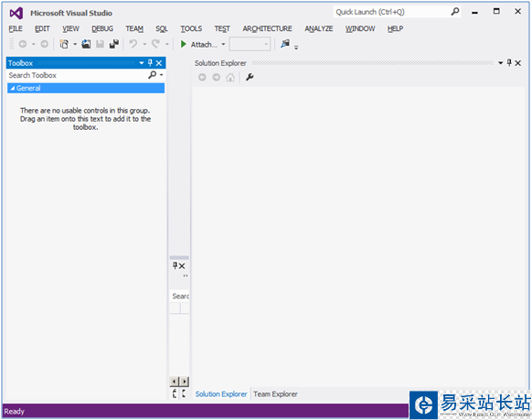Click the New Project toolbar icon

coord(64,44)
